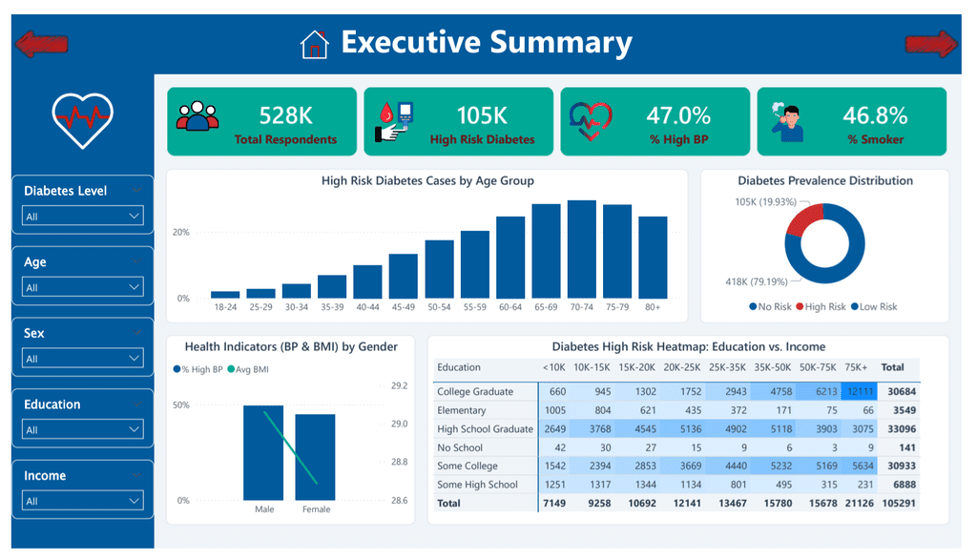Click the heart High BP icon
Viewport: 977px width, 560px height.
coord(590,121)
